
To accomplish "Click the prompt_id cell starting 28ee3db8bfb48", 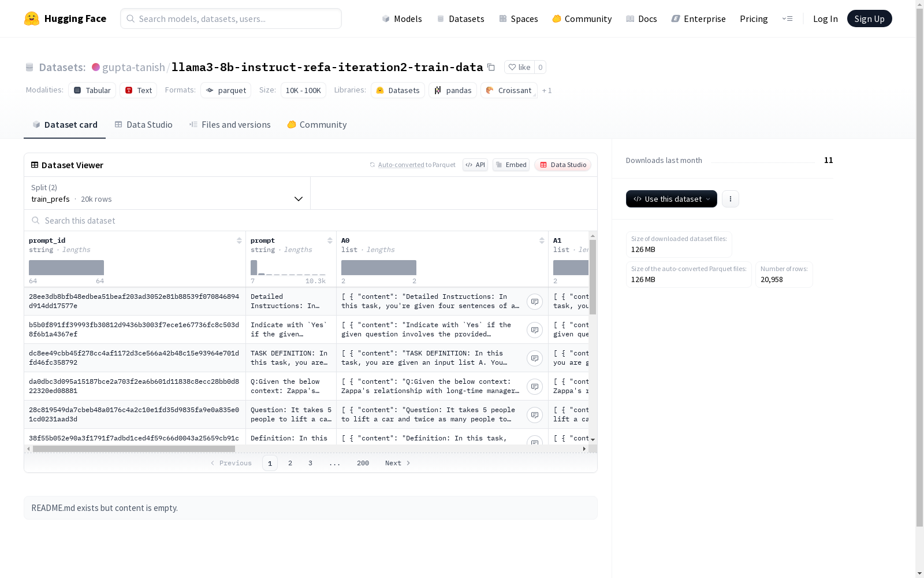I will (134, 301).
